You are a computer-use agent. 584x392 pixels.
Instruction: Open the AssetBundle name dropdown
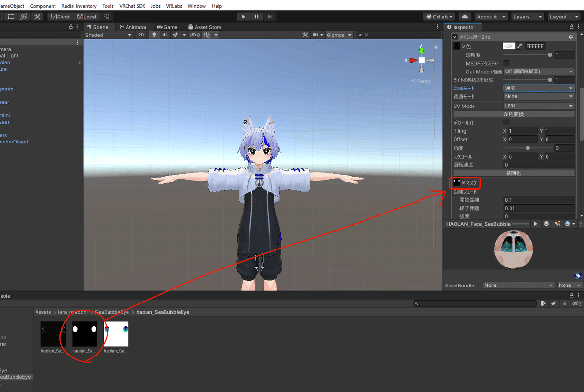pos(519,285)
